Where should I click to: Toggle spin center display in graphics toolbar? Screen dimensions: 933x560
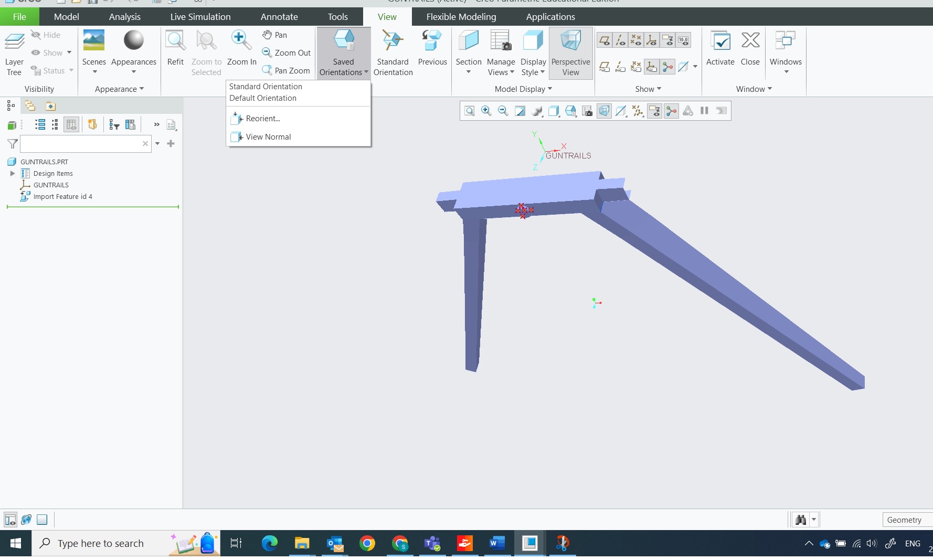click(671, 111)
